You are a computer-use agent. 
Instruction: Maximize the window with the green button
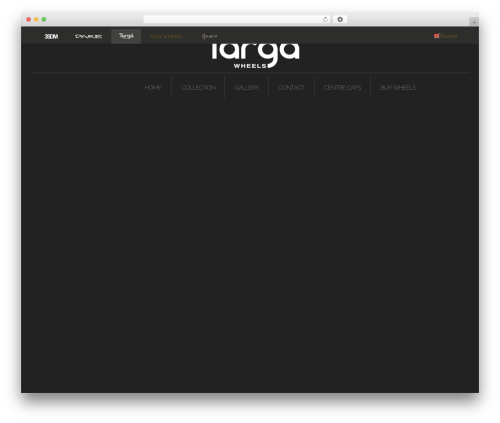pyautogui.click(x=44, y=19)
